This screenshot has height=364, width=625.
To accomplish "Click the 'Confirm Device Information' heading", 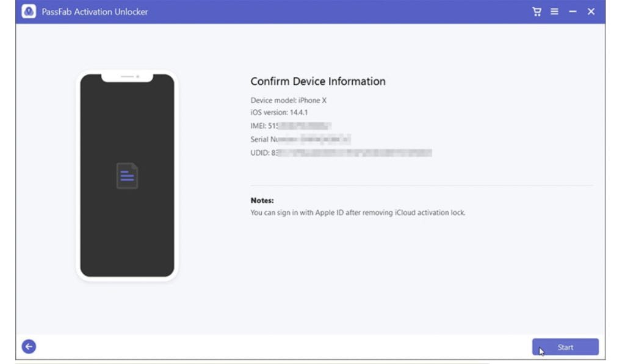I will pyautogui.click(x=318, y=81).
